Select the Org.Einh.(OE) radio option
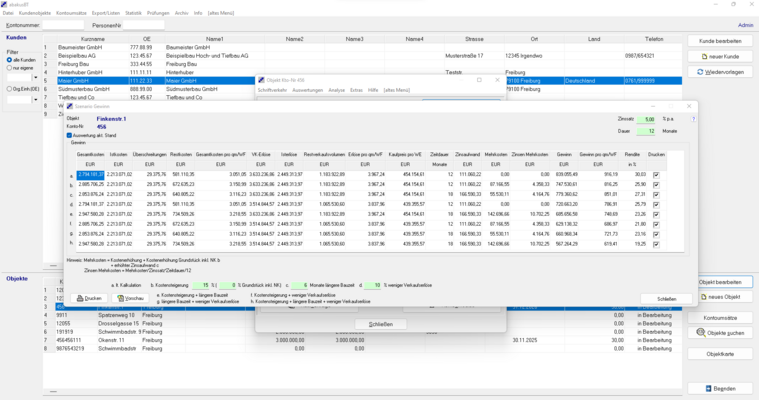 [10, 89]
